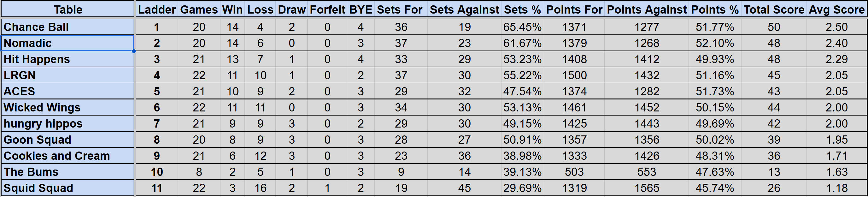868x197 pixels.
Task: Click the Wicked Wings team cell
Action: tap(67, 108)
